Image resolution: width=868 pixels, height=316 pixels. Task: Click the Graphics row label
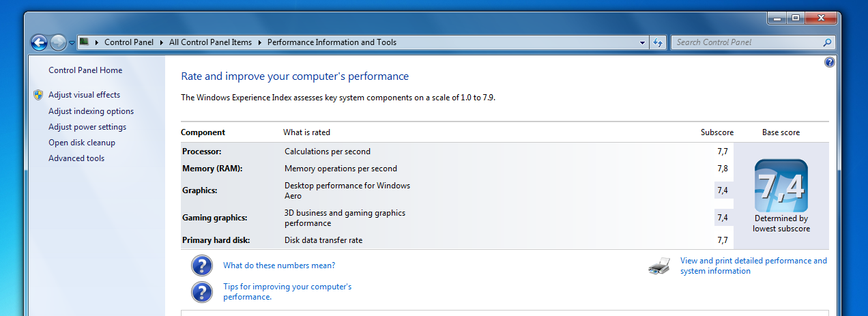coord(200,190)
